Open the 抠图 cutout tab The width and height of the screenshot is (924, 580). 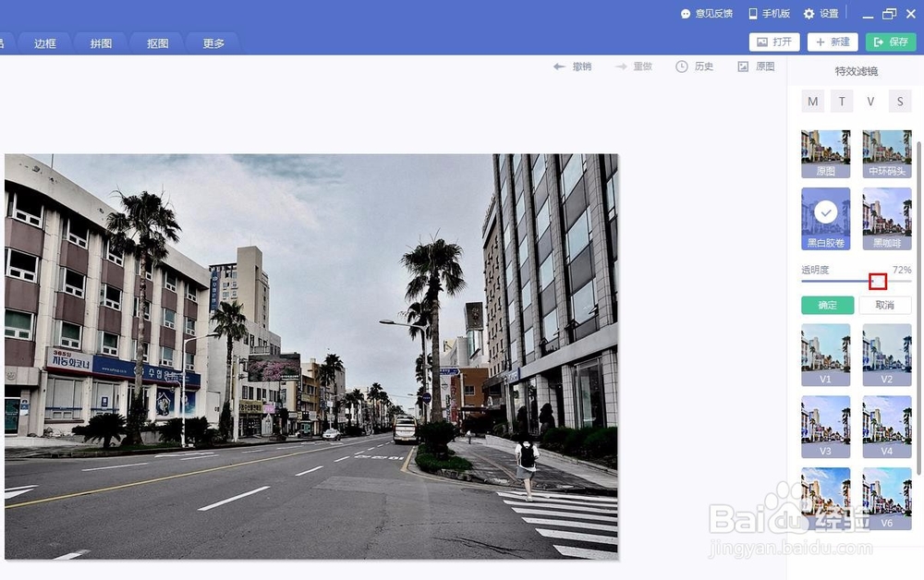[156, 42]
